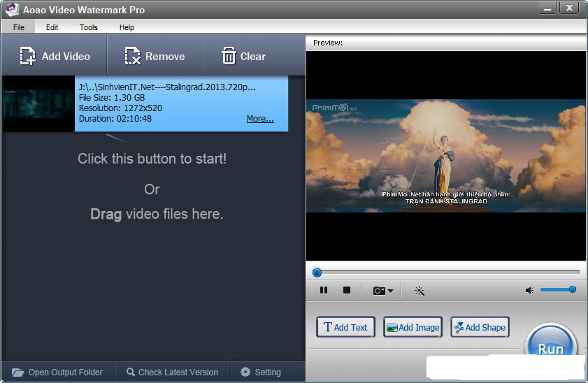Check Latest Version

point(173,372)
